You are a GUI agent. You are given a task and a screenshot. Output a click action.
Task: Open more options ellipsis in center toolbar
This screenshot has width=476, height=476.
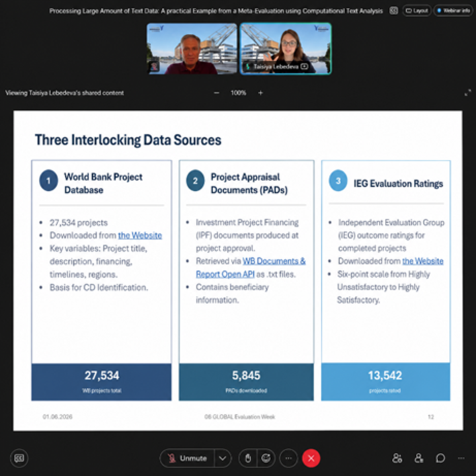coord(288,458)
